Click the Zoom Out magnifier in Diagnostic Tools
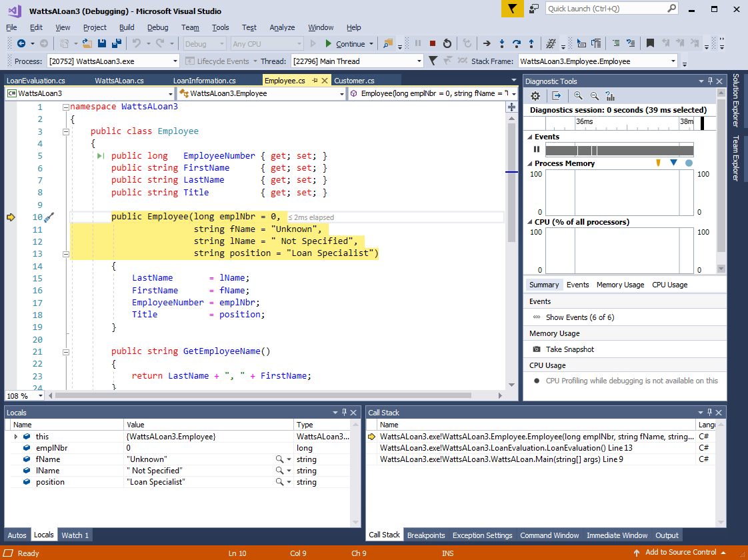This screenshot has height=560, width=748. pos(595,96)
